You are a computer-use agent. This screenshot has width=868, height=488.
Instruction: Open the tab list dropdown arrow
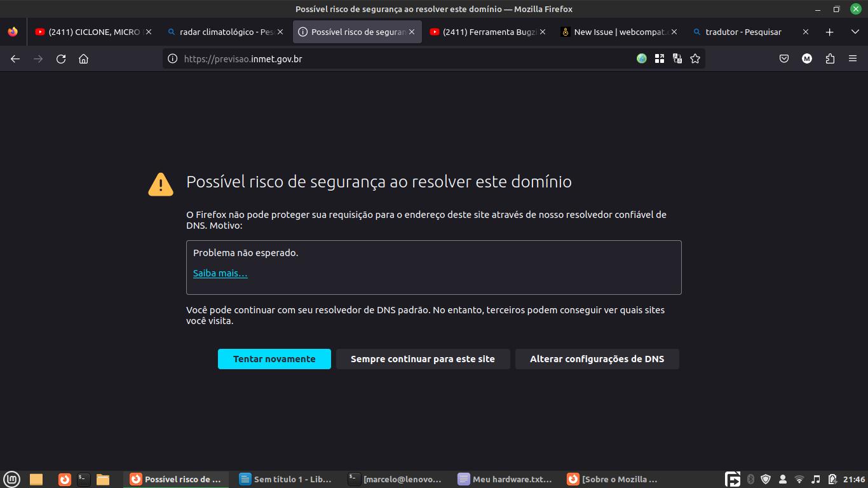click(854, 31)
